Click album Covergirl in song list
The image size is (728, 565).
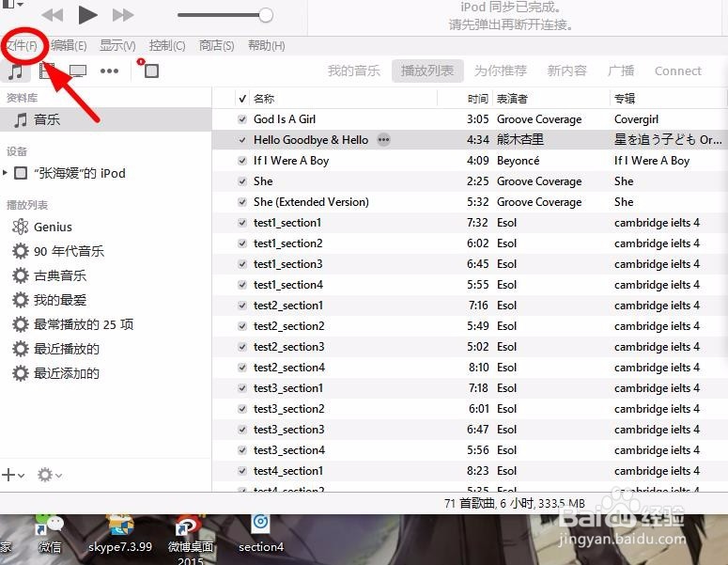[636, 119]
